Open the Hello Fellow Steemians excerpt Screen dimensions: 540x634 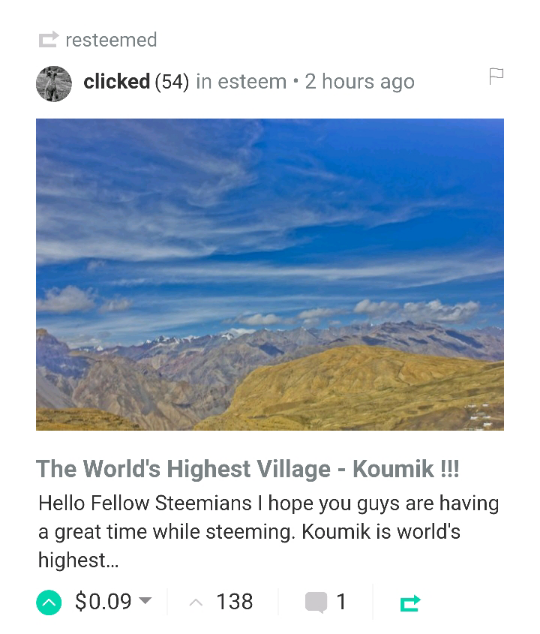[x=268, y=531]
